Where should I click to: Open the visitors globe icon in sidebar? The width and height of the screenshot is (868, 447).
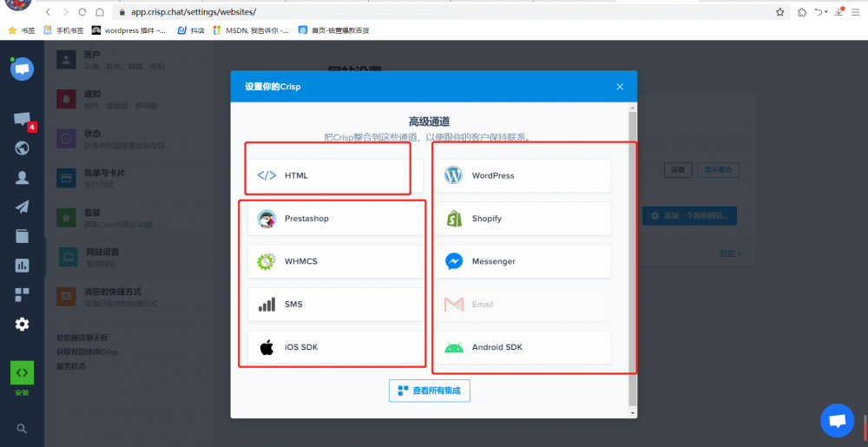click(x=22, y=148)
